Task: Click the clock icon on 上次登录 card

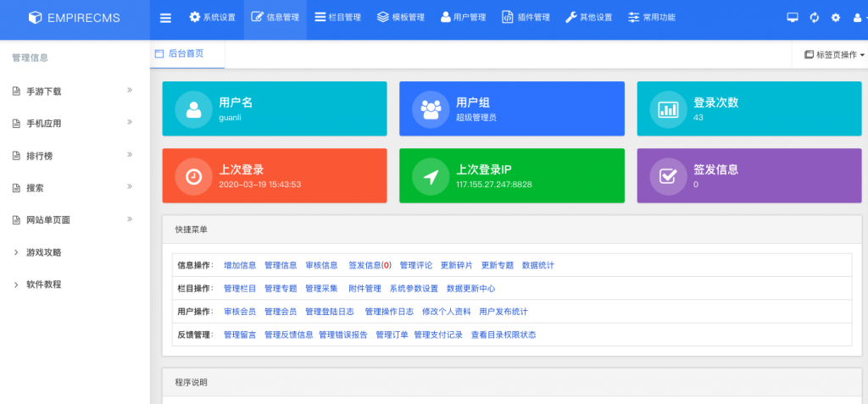Action: coord(194,176)
